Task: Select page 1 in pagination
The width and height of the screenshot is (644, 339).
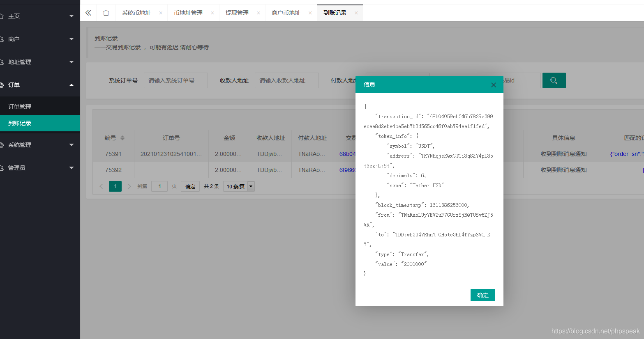Action: coord(115,186)
